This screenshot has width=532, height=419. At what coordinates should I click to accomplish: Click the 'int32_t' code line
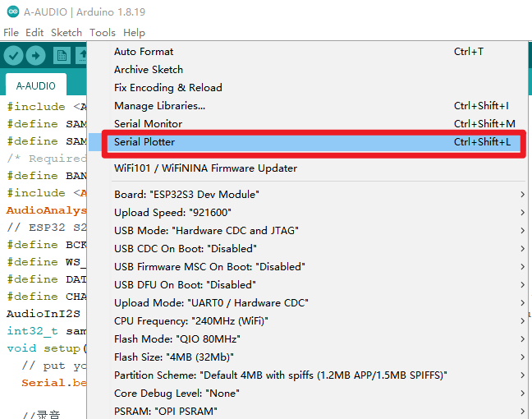[47, 331]
